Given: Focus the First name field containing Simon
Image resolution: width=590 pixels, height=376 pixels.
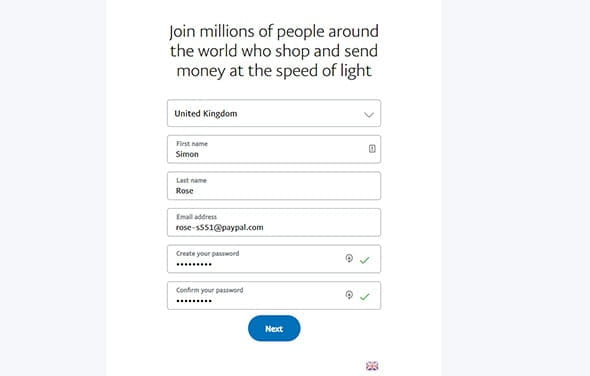Looking at the screenshot, I should (274, 149).
